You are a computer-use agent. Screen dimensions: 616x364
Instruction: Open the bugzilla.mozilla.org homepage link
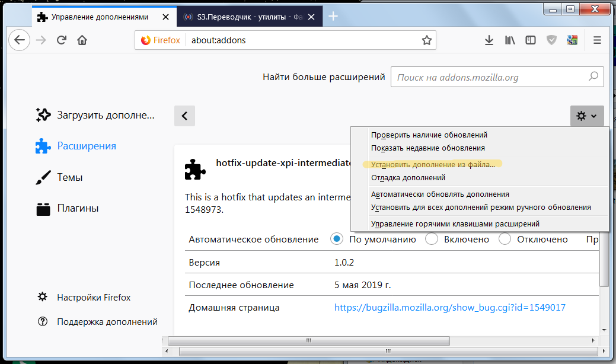[450, 308]
